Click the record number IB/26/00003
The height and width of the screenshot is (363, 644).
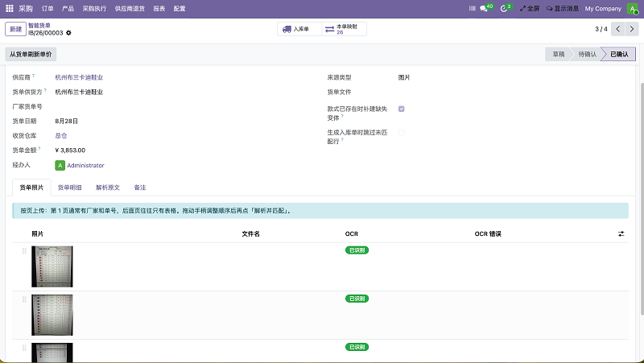pyautogui.click(x=46, y=33)
